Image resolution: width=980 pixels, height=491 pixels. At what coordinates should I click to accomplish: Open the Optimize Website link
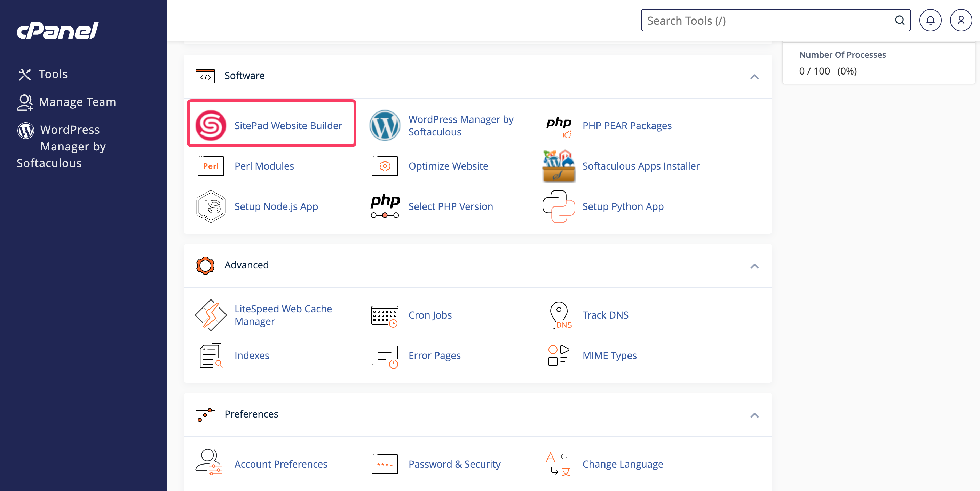click(x=448, y=166)
